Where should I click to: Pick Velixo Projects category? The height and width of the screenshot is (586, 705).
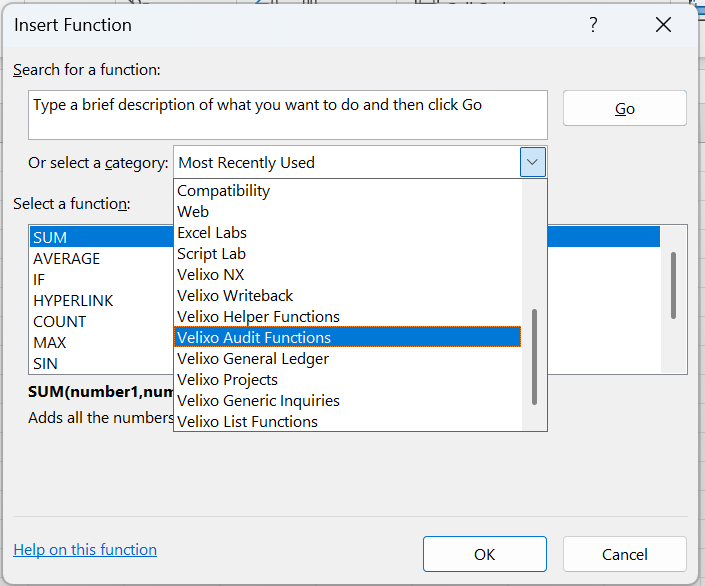coord(227,379)
